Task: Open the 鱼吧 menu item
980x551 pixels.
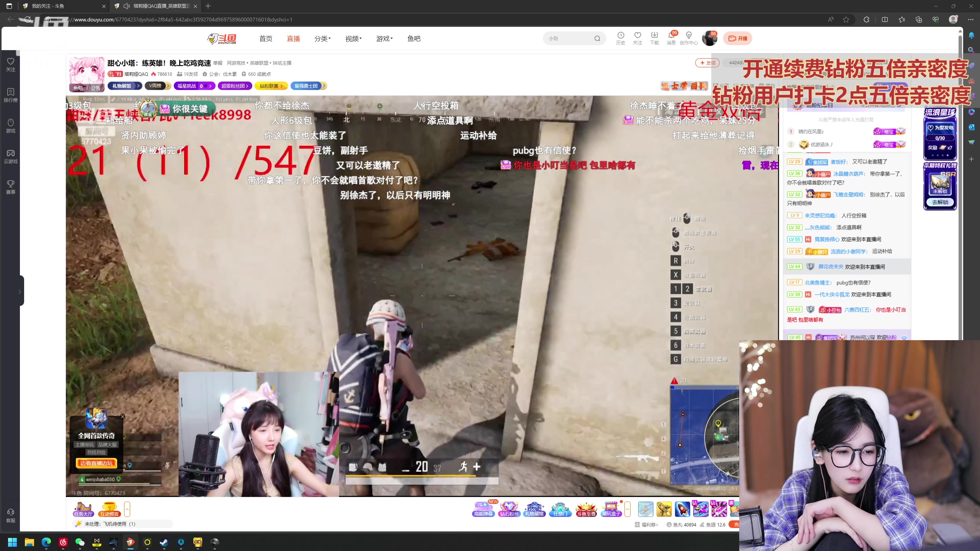Action: pos(413,38)
